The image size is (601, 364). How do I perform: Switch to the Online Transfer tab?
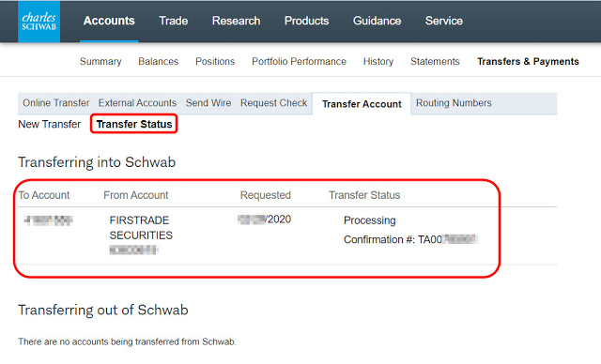pyautogui.click(x=56, y=103)
